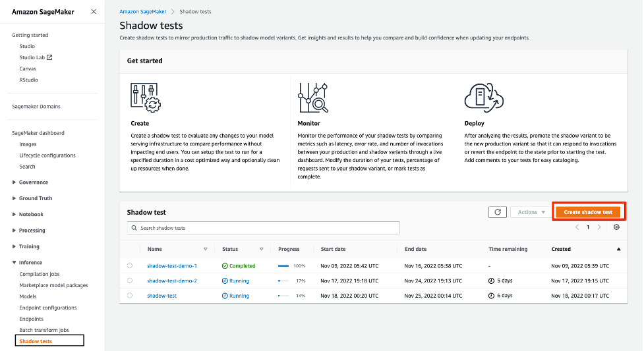Open Studio in the sidebar

pyautogui.click(x=27, y=46)
